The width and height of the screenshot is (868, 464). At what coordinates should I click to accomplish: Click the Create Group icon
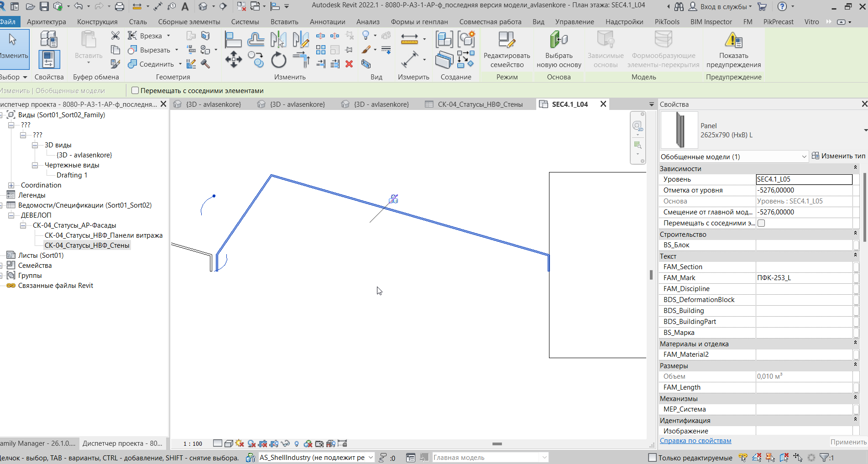(466, 40)
